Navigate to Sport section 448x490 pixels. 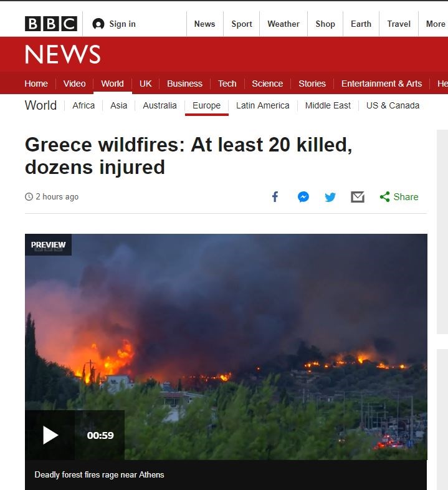242,24
